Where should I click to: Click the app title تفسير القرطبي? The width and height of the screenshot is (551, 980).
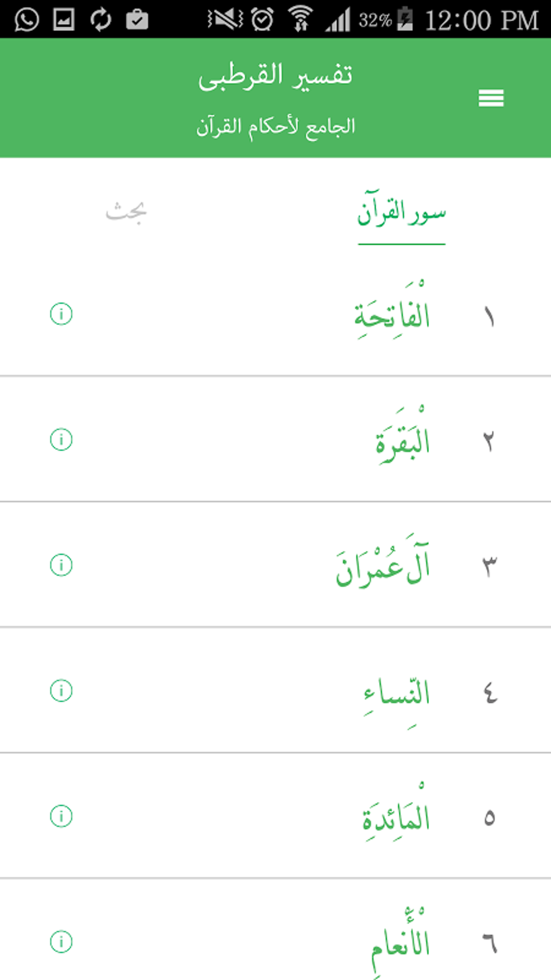tap(275, 76)
